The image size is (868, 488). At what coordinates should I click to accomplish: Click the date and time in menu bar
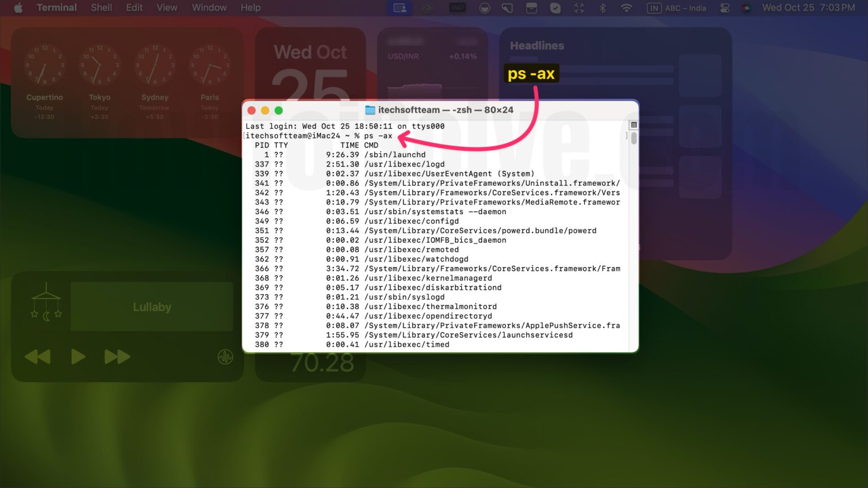click(808, 8)
